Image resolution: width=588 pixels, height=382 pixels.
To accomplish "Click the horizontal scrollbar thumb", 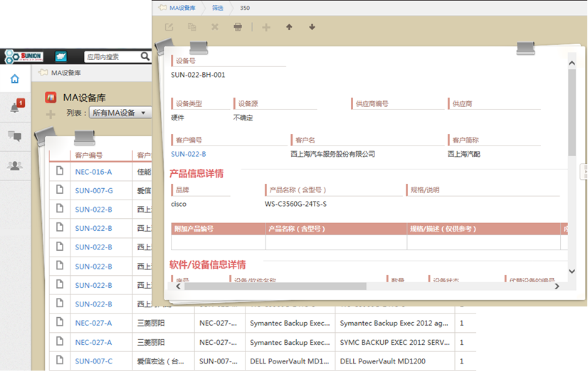I will (x=275, y=286).
